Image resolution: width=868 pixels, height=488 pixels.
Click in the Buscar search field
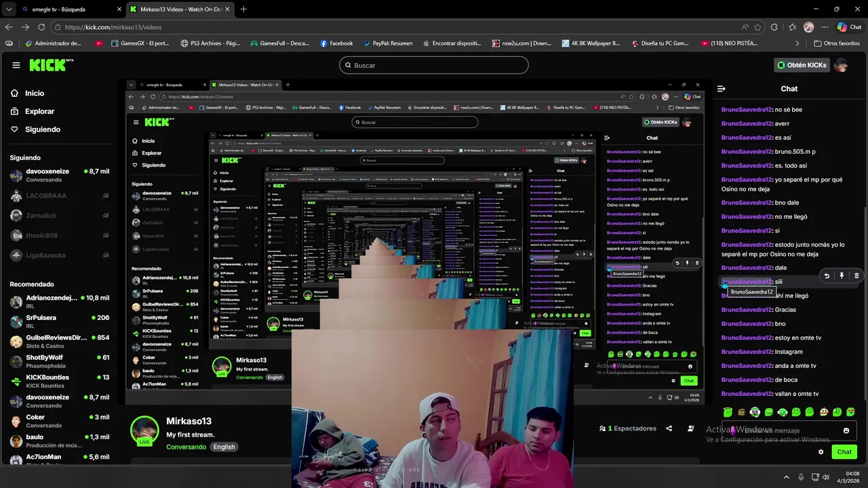[434, 65]
